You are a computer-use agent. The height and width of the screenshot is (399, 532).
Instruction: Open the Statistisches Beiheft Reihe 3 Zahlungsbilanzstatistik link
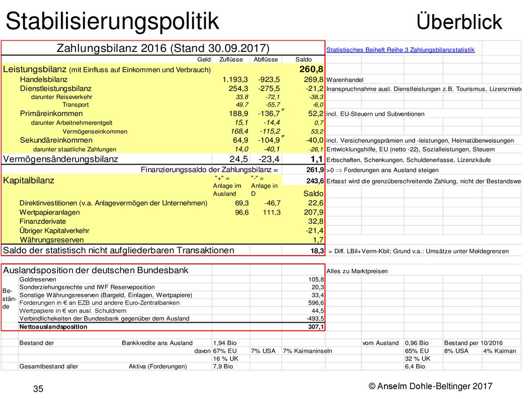point(401,50)
